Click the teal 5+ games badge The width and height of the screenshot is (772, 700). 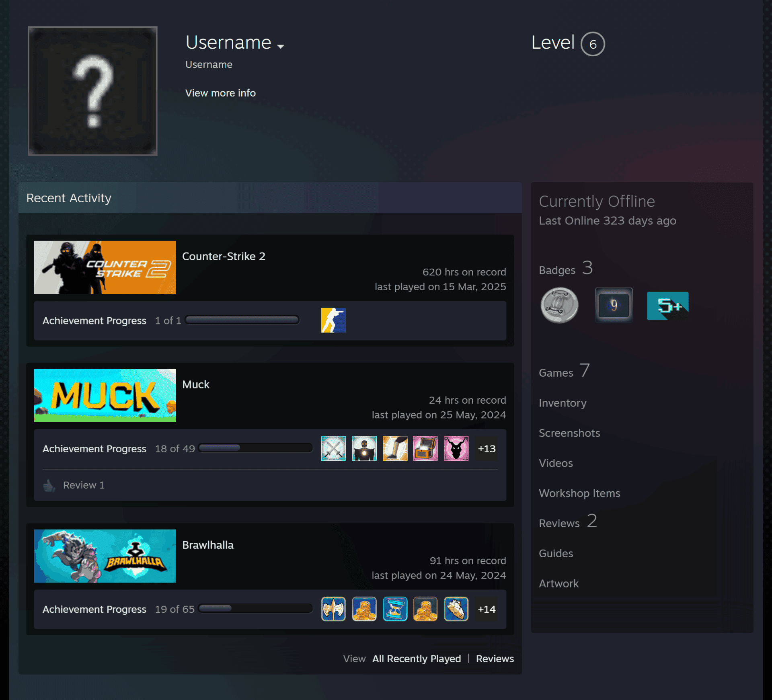coord(667,306)
